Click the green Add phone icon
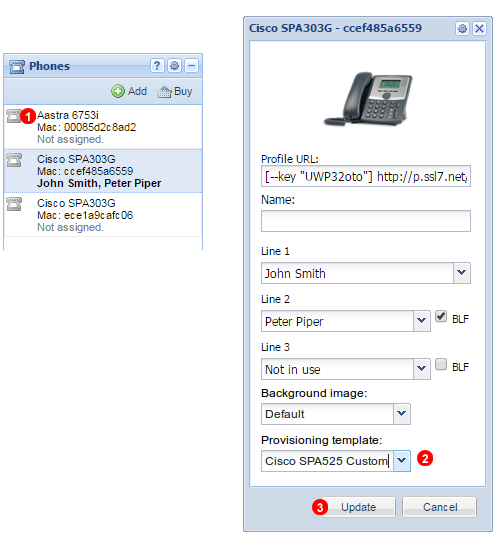 [x=118, y=91]
